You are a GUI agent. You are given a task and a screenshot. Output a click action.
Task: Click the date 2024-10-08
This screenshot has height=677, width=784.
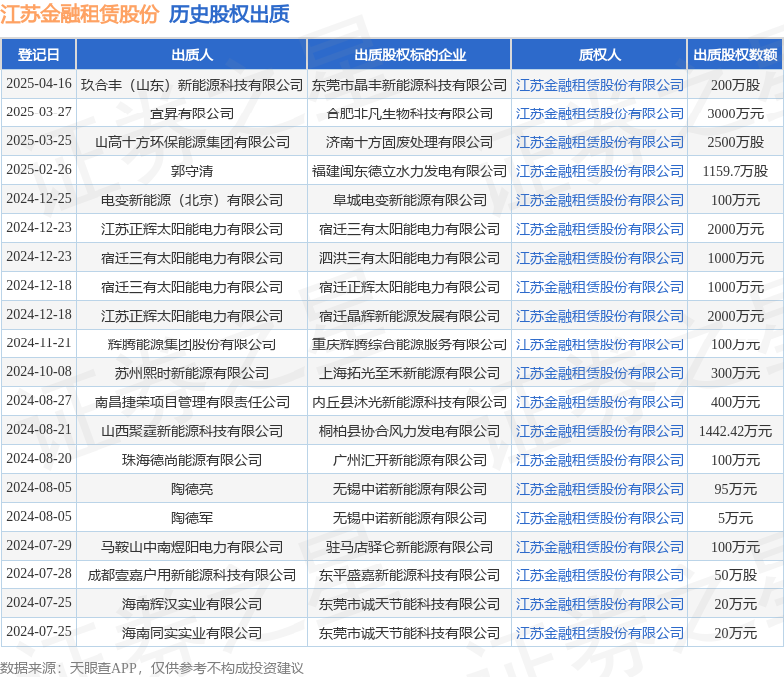(x=39, y=371)
